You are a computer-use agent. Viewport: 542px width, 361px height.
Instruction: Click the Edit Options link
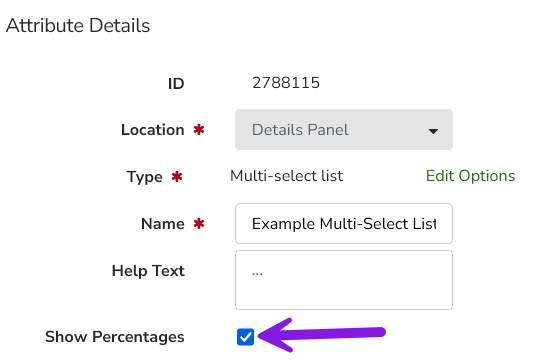tap(470, 176)
